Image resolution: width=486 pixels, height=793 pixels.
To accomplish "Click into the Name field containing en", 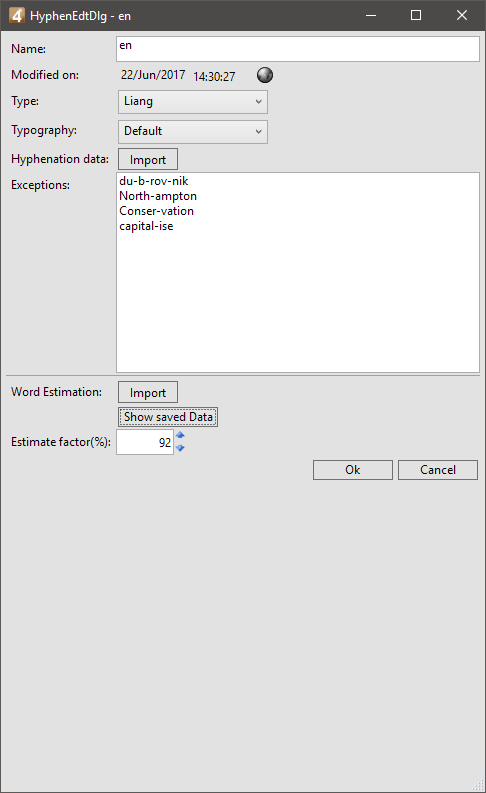I will click(298, 49).
